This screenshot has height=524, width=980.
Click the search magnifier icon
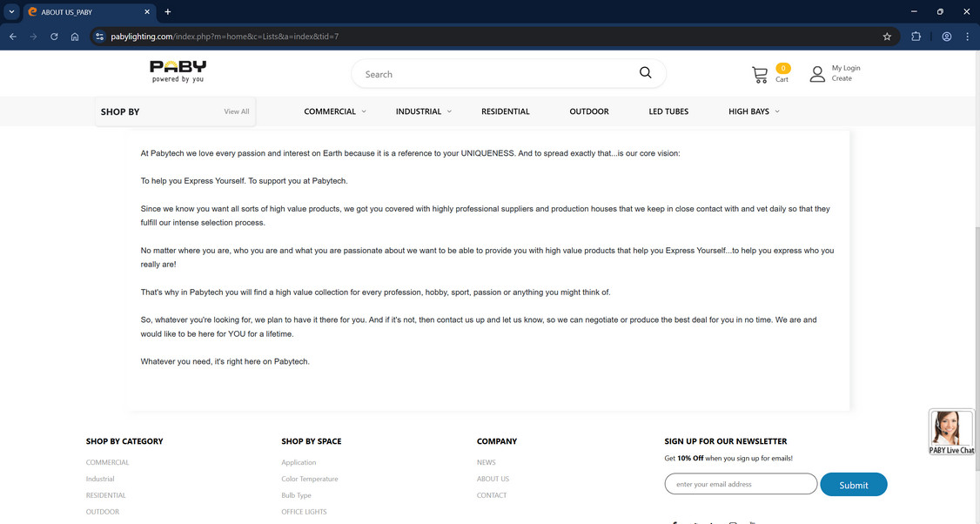point(646,73)
